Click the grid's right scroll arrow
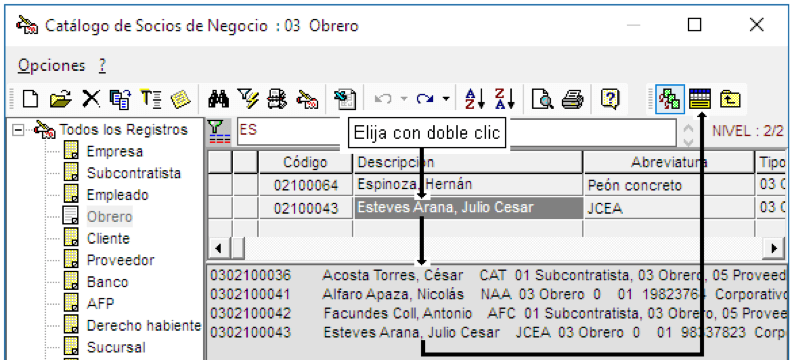Image resolution: width=791 pixels, height=360 pixels. point(774,248)
